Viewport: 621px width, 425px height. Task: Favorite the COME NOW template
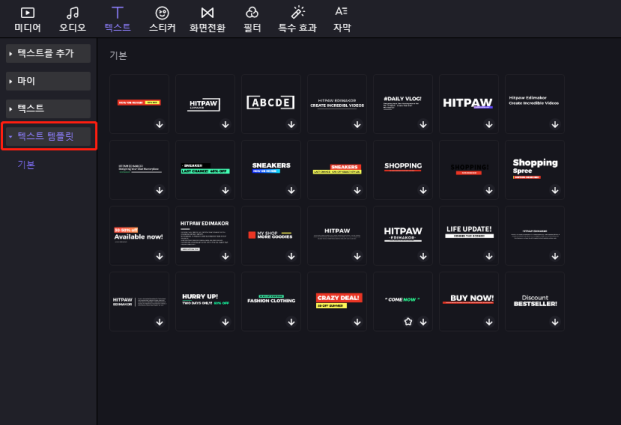tap(408, 322)
